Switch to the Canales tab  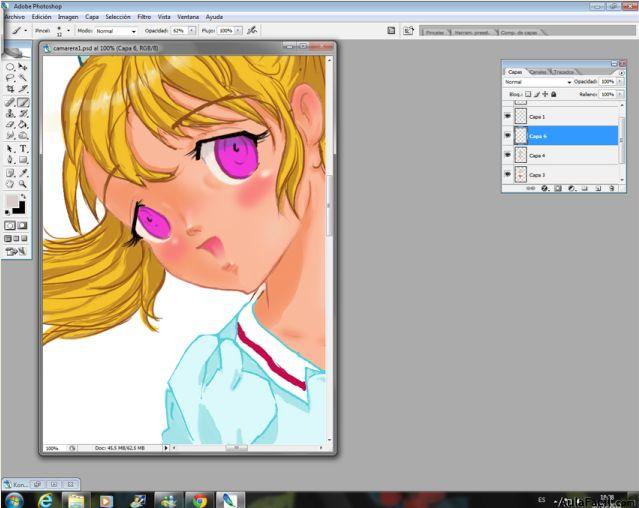coord(538,72)
